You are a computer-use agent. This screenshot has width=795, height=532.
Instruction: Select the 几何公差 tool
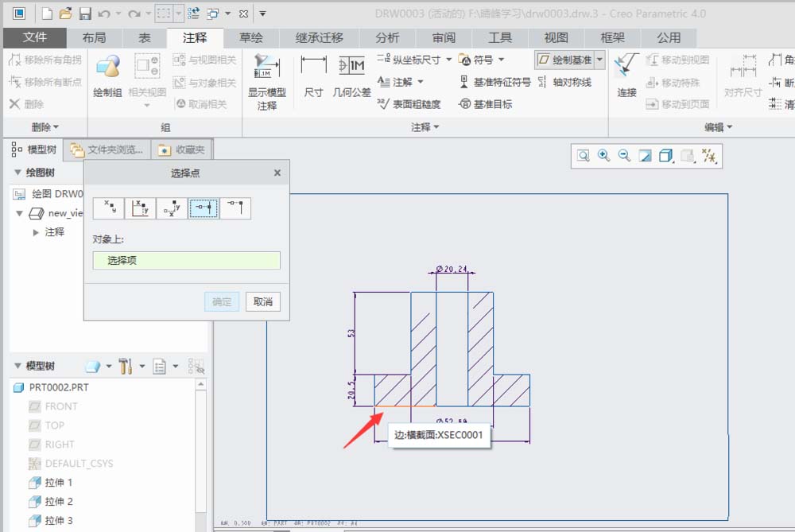tap(351, 76)
